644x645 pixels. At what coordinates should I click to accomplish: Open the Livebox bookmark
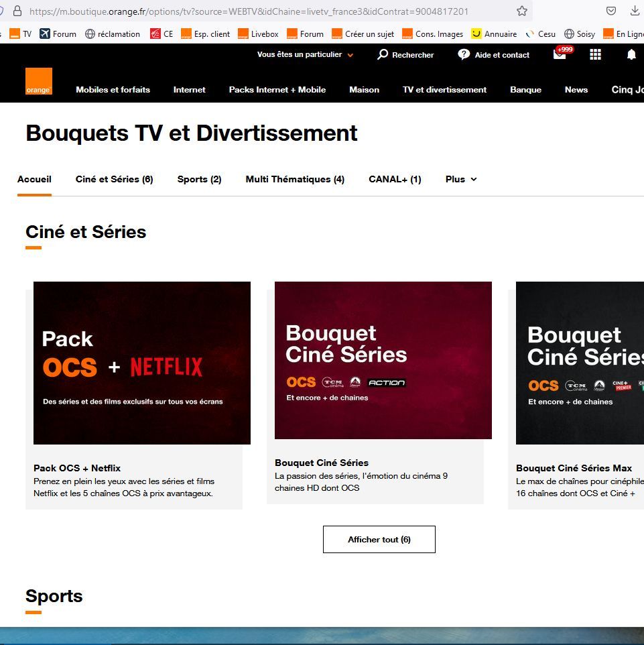coord(258,34)
